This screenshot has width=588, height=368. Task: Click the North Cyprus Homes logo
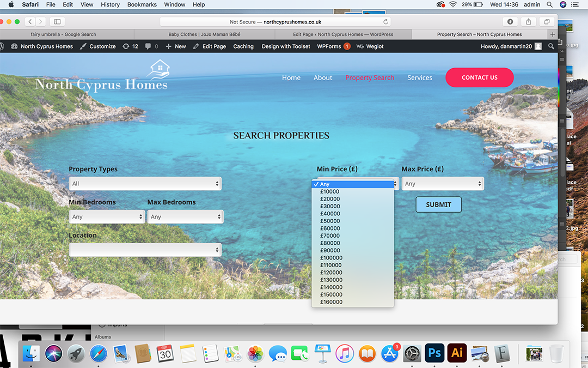coord(102,75)
